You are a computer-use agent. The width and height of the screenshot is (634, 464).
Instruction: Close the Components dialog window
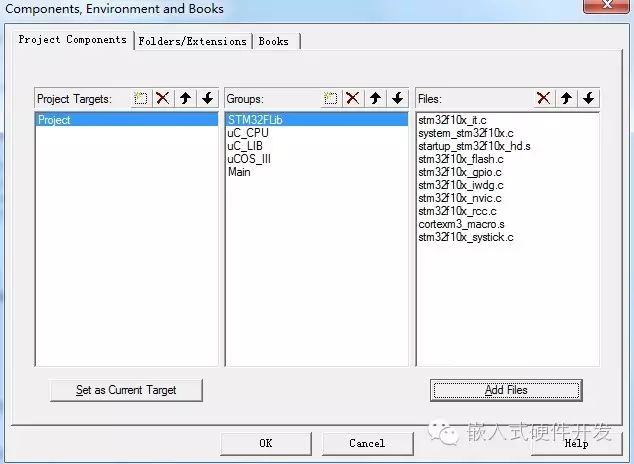pos(607,6)
